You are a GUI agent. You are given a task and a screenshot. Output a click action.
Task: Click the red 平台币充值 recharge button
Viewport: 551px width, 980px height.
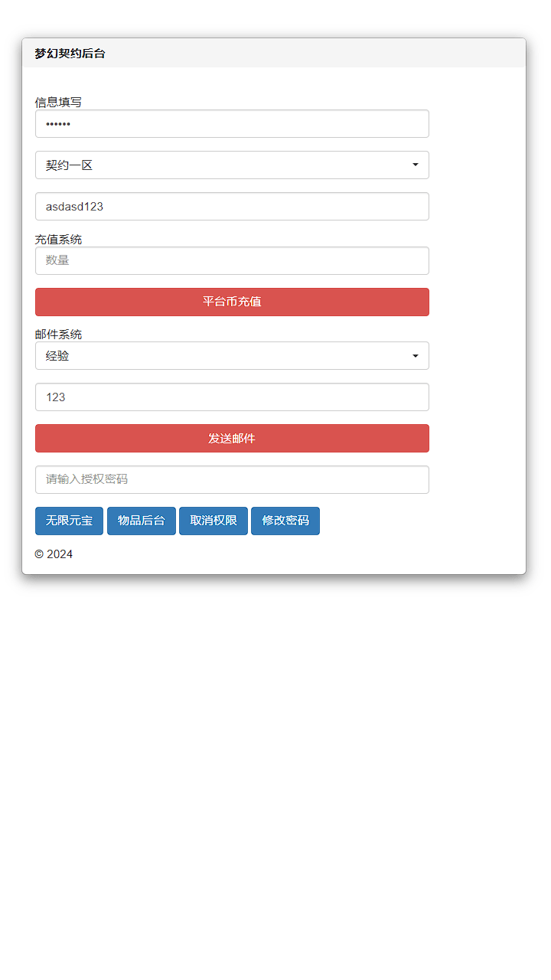232,302
